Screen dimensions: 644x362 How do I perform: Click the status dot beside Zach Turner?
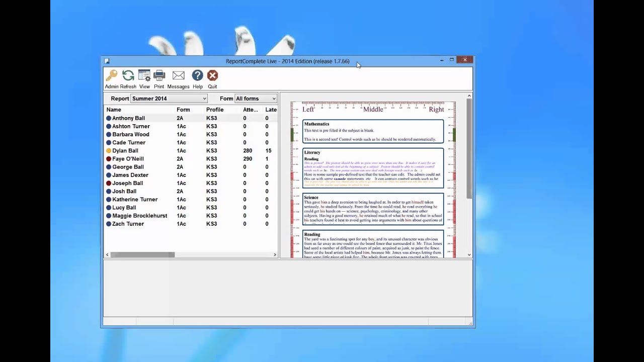109,224
